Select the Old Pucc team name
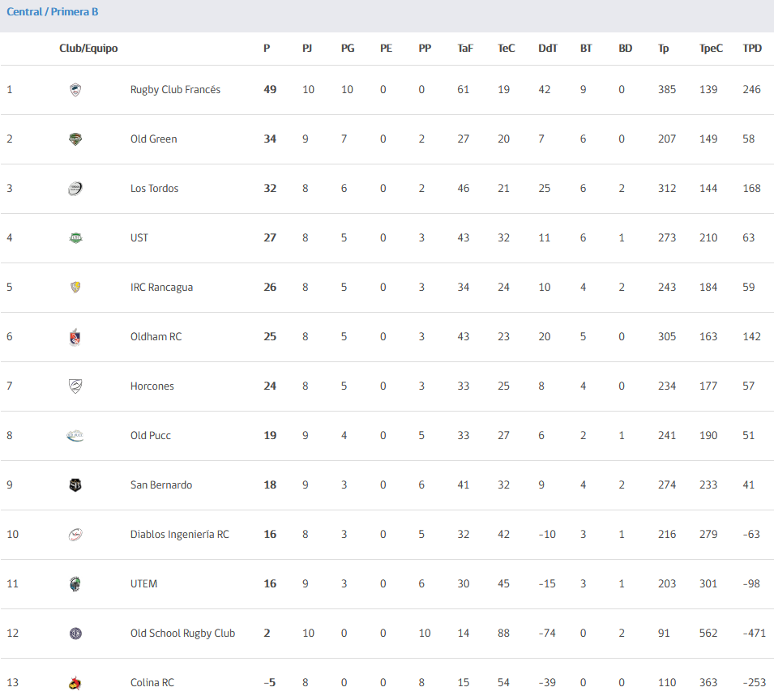Viewport: 774px width, 700px height. tap(151, 436)
